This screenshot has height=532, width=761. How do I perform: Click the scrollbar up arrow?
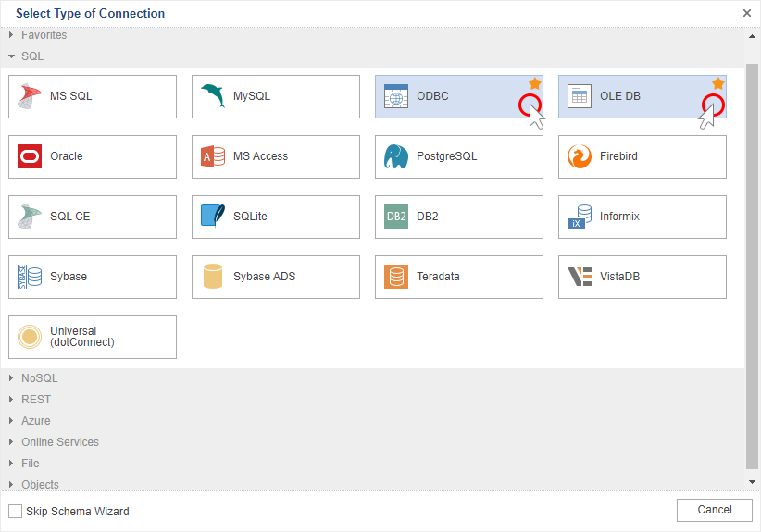pos(753,36)
